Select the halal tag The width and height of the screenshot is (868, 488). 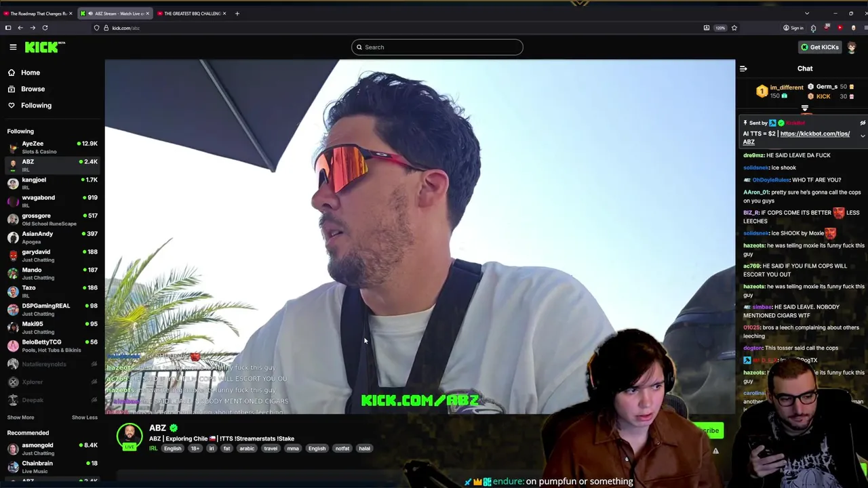(x=365, y=448)
